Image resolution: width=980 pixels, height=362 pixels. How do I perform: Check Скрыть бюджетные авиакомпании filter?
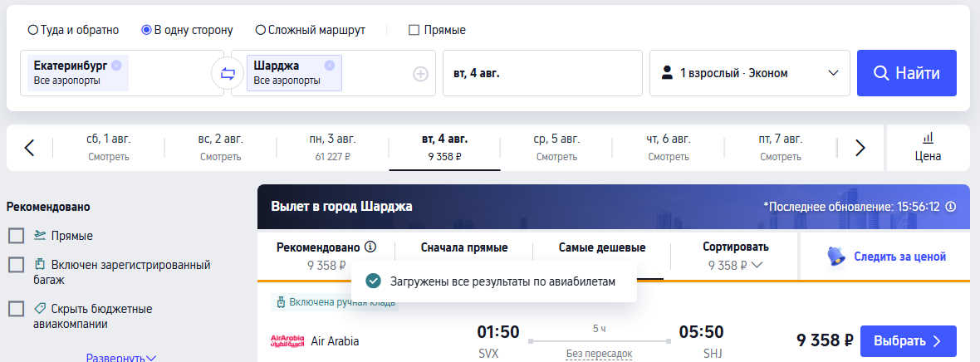(16, 309)
